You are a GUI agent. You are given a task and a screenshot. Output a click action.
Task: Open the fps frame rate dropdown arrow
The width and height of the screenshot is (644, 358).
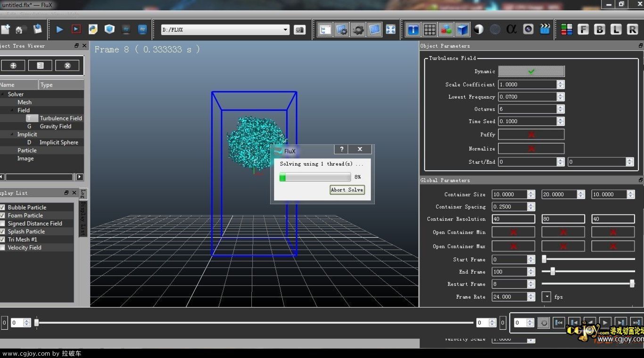546,297
